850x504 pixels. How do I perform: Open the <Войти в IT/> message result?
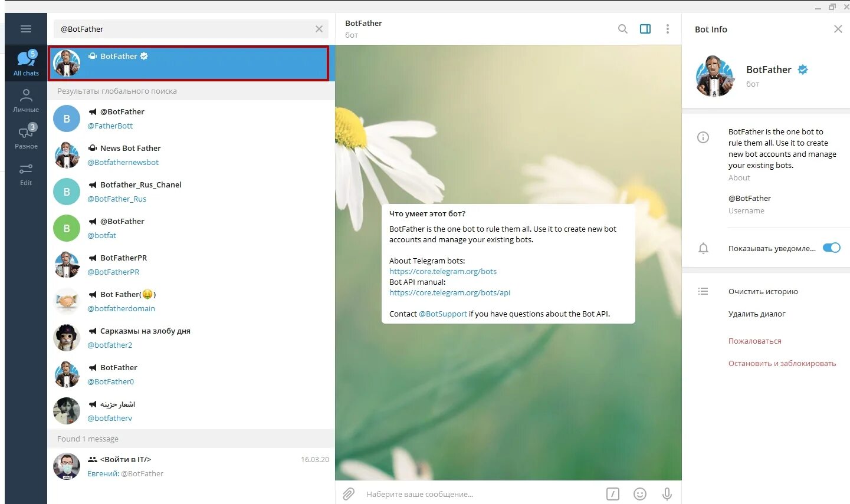191,466
